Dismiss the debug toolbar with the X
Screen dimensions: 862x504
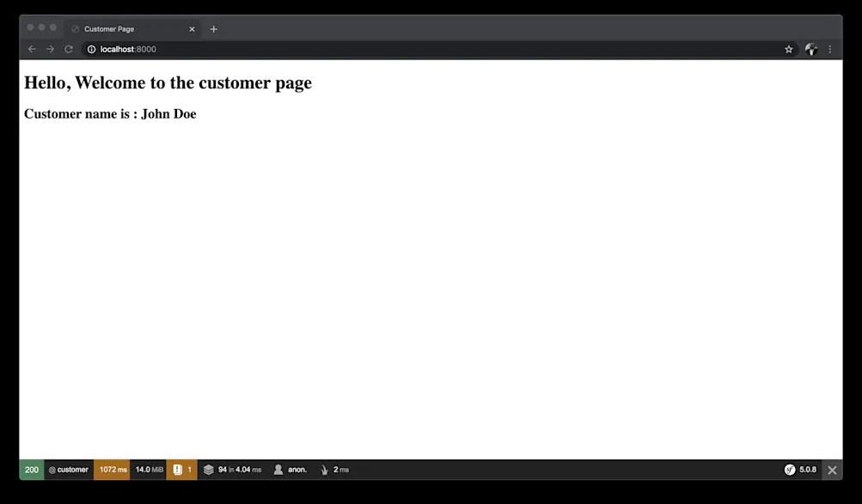tap(831, 470)
